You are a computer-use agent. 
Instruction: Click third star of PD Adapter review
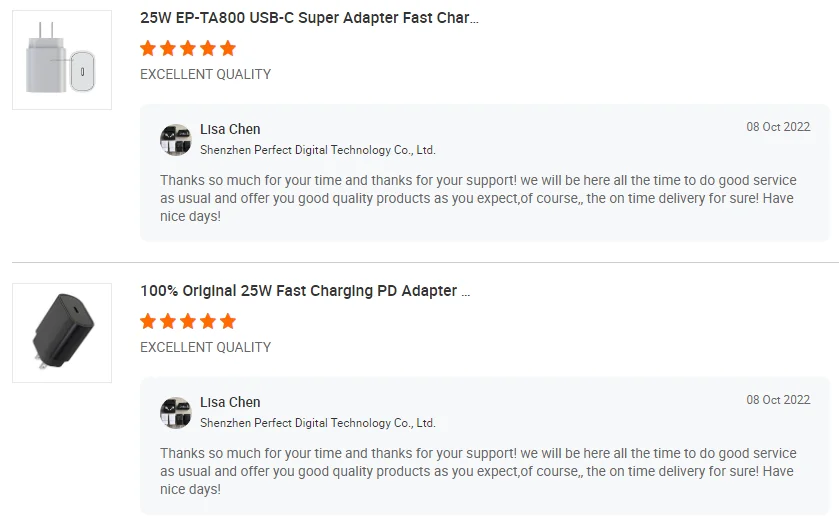[x=188, y=321]
